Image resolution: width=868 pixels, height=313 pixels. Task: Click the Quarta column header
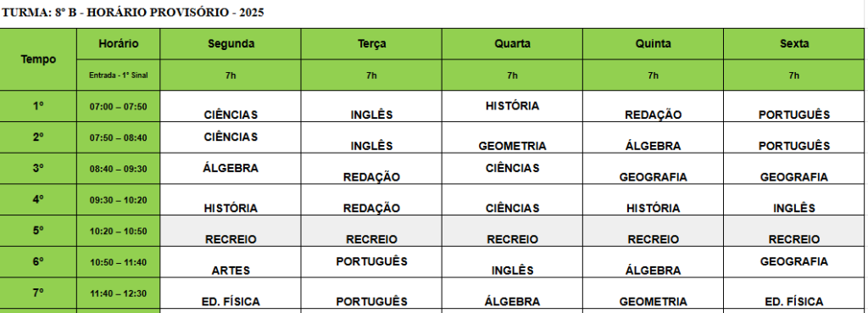(512, 44)
